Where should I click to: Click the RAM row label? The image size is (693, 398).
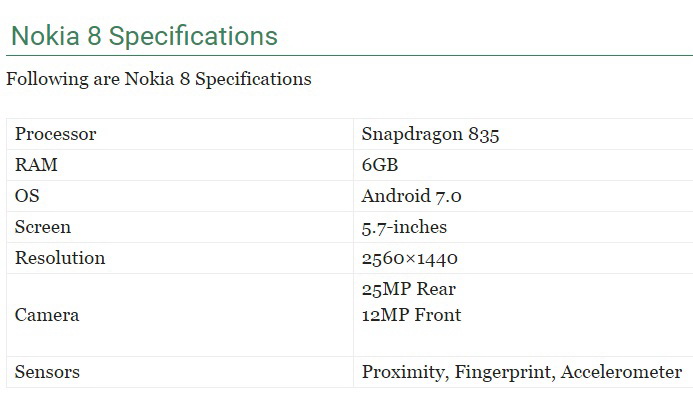pos(180,165)
